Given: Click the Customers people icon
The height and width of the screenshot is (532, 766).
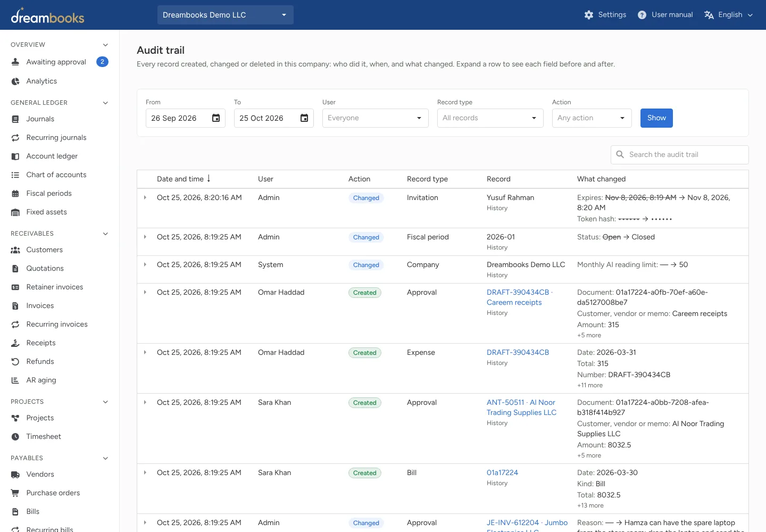Looking at the screenshot, I should pos(15,250).
